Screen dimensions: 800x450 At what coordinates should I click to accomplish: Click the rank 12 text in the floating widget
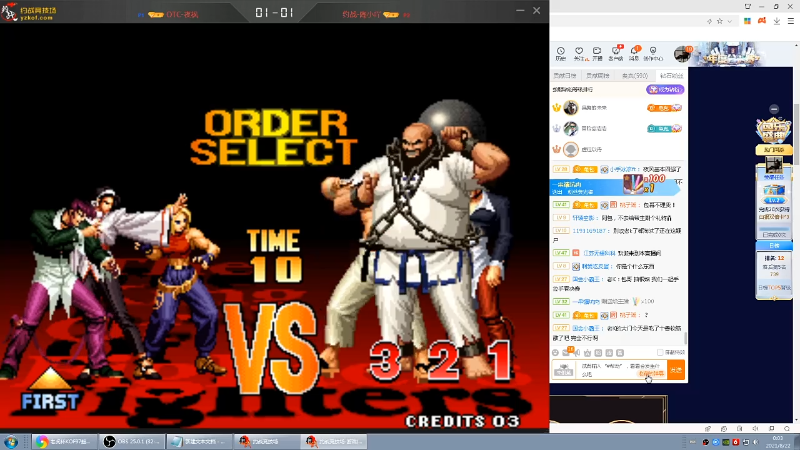click(774, 259)
